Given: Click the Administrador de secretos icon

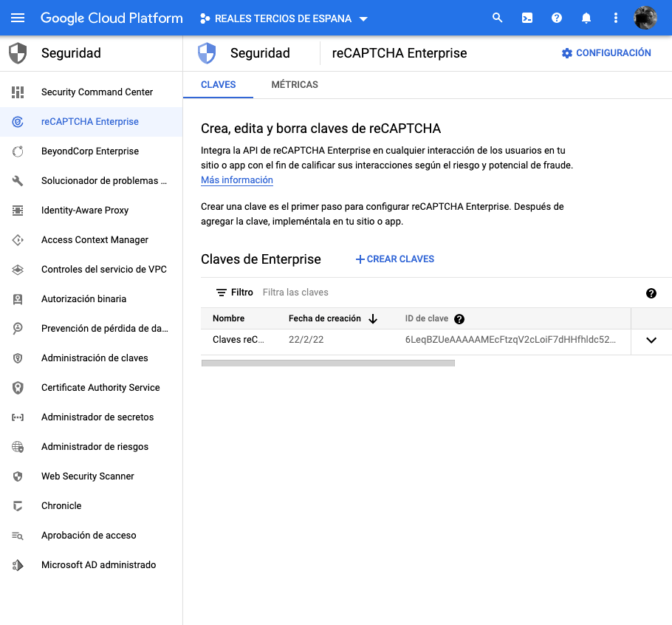Looking at the screenshot, I should click(18, 417).
